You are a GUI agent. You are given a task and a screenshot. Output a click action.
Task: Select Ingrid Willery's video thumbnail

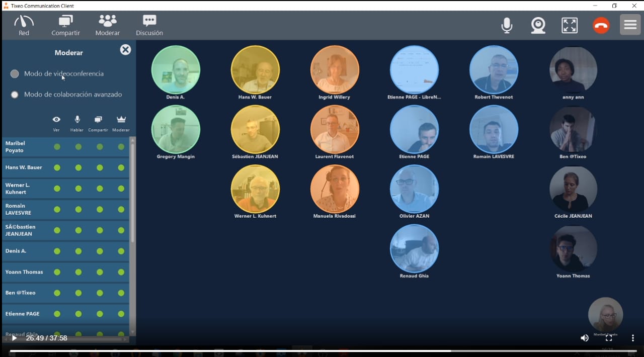[335, 69]
